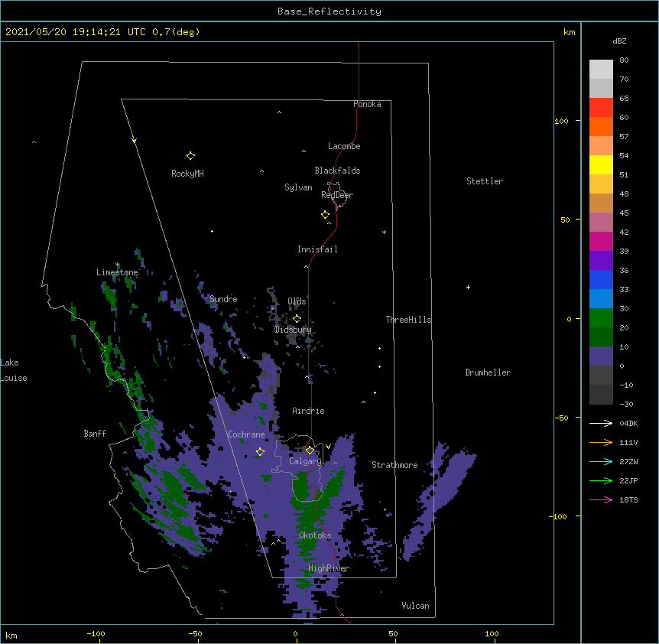The width and height of the screenshot is (659, 644).
Task: Click the Base_Reflectivity title
Action: tap(329, 11)
